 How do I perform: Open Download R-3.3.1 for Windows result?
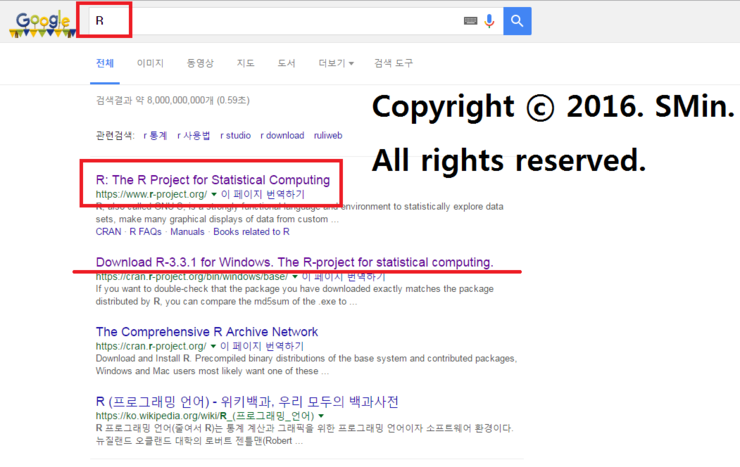click(294, 262)
